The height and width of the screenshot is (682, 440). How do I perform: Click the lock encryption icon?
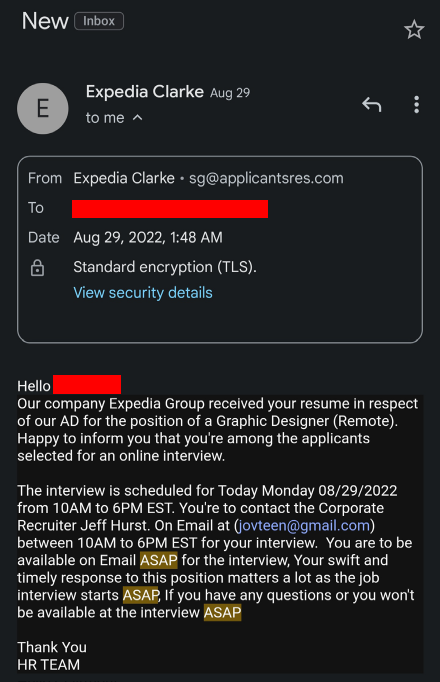[x=37, y=267]
